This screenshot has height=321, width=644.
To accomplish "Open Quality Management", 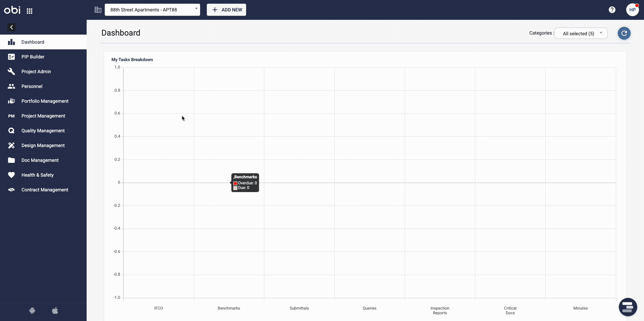I will pyautogui.click(x=43, y=131).
